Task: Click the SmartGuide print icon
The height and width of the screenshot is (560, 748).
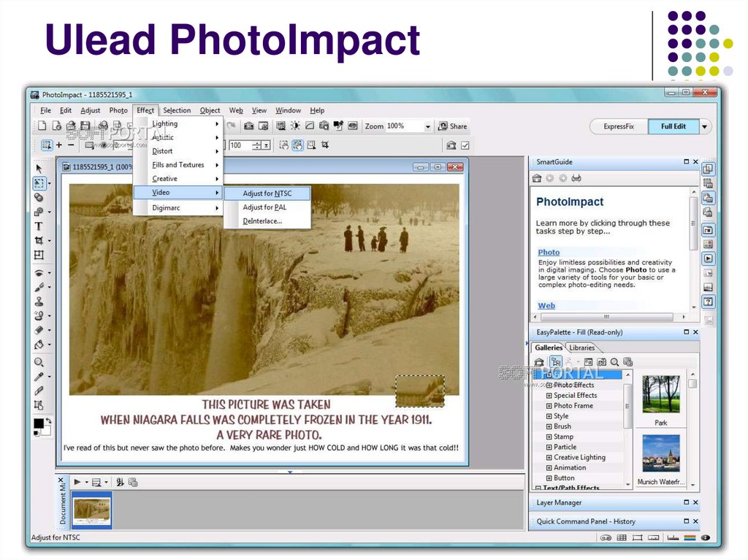Action: pyautogui.click(x=576, y=178)
